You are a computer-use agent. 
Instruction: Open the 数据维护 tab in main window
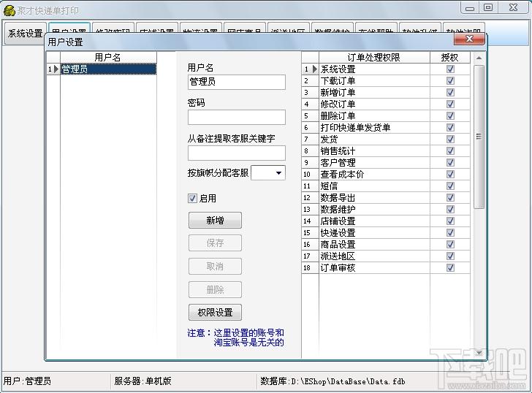click(x=332, y=28)
